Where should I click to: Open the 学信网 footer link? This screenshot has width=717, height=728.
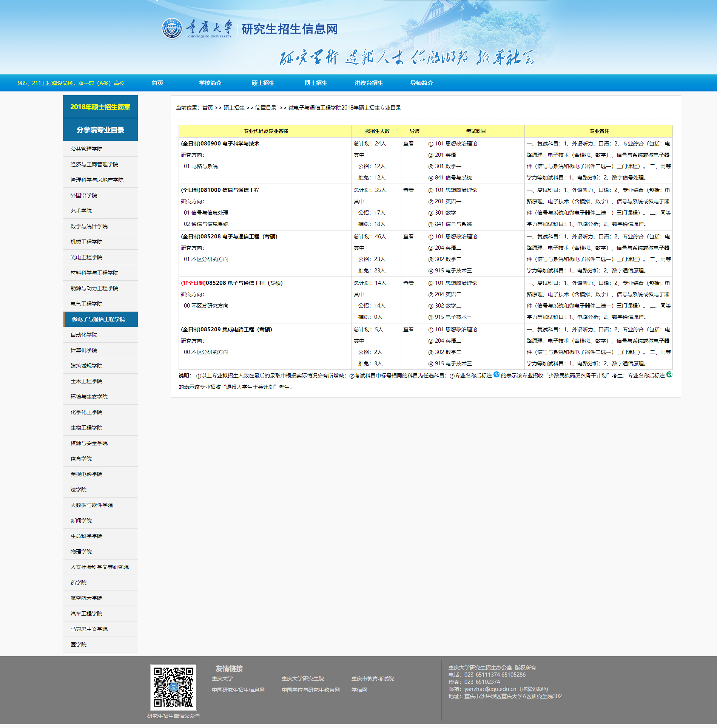pyautogui.click(x=359, y=690)
